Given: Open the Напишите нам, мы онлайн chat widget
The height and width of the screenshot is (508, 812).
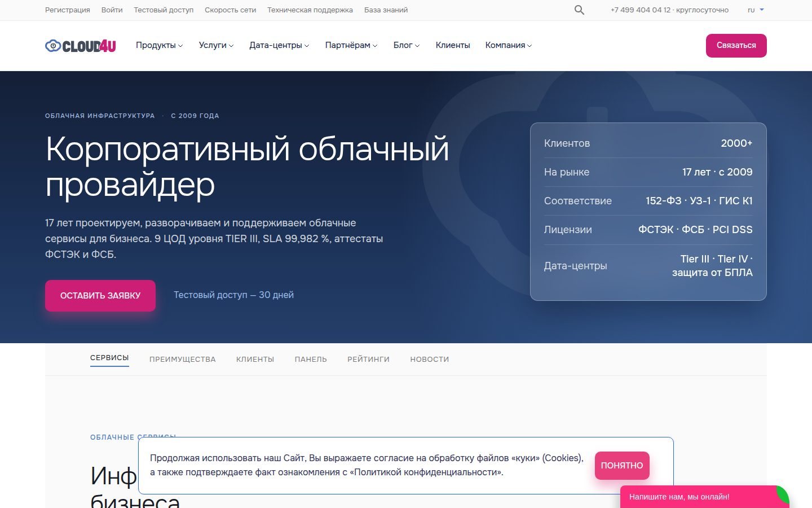Looking at the screenshot, I should tap(705, 497).
